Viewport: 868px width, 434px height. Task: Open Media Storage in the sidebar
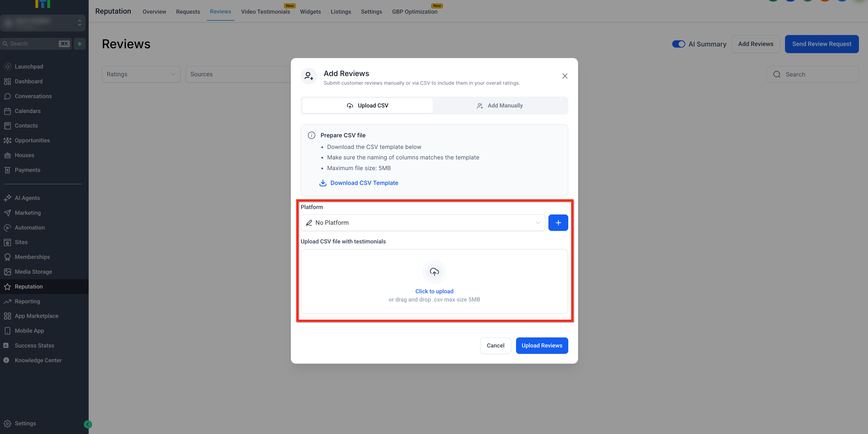[33, 272]
